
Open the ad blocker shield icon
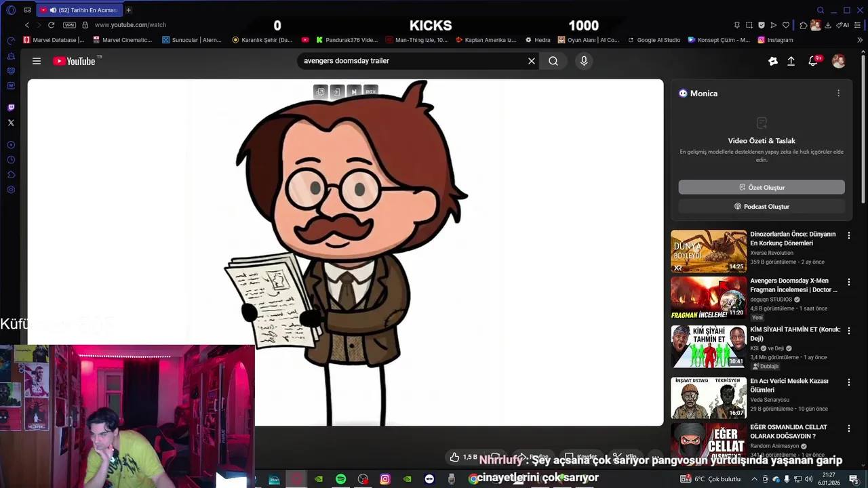762,25
